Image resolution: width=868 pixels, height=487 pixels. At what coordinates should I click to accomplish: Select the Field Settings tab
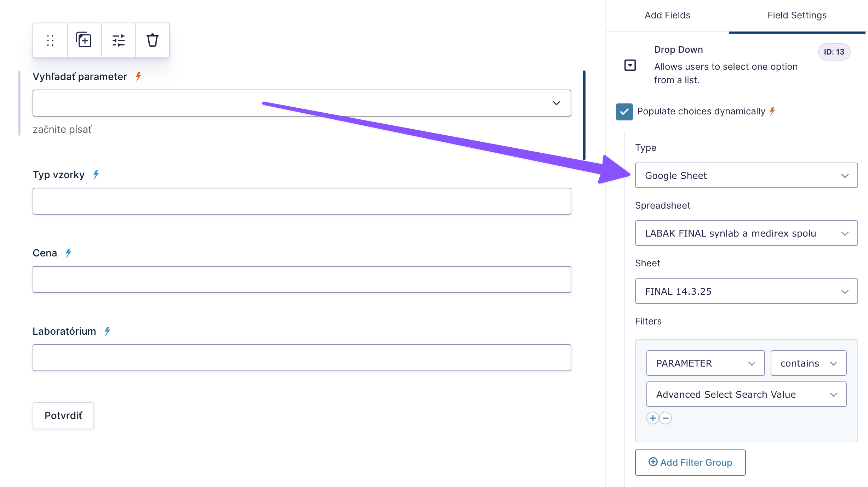point(797,16)
